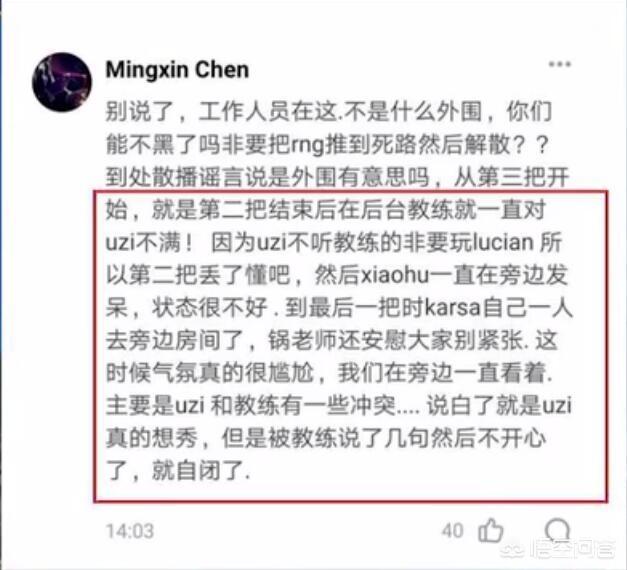
Task: Tap the thumbs-up like icon
Action: click(x=490, y=530)
